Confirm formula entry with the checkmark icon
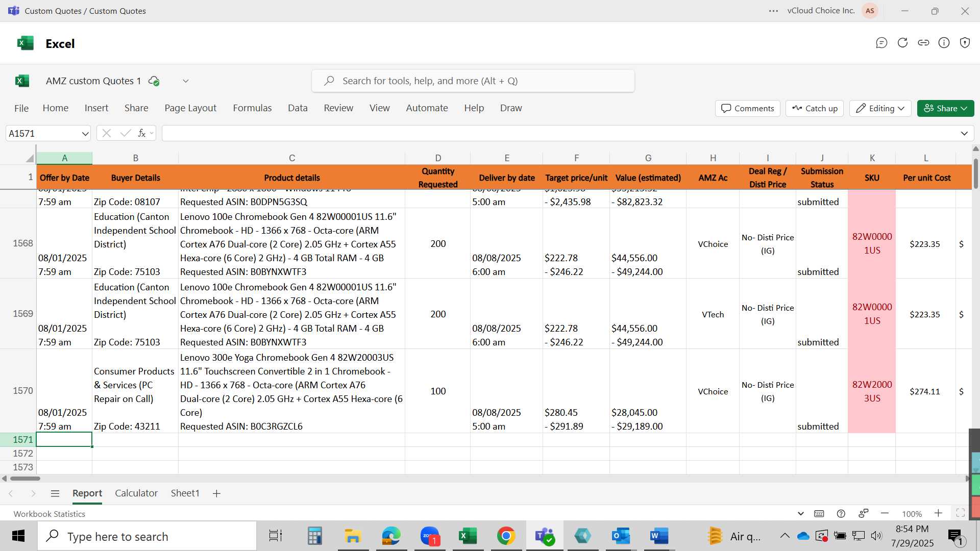 125,133
